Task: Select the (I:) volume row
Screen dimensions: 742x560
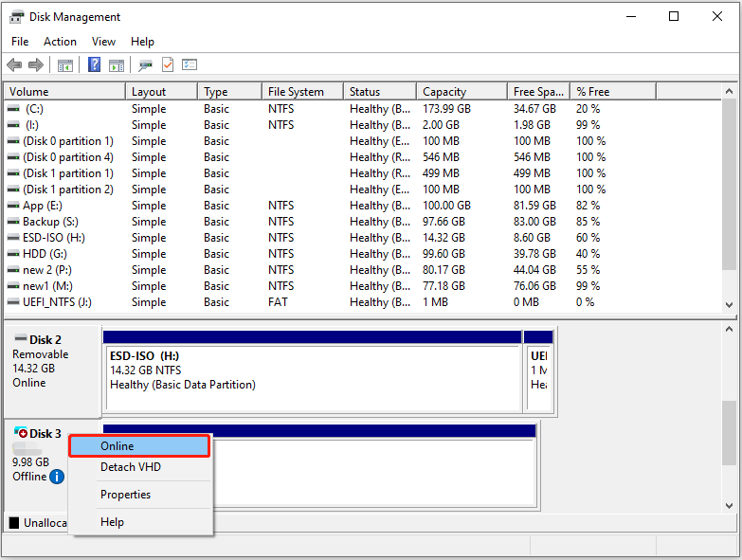Action: (363, 125)
